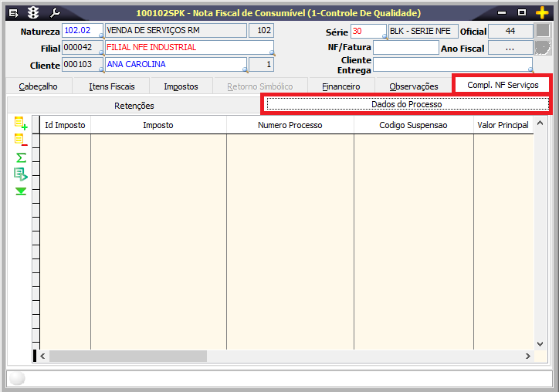Image resolution: width=559 pixels, height=392 pixels.
Task: Click the round status indicator at the bottom
Action: (x=17, y=378)
